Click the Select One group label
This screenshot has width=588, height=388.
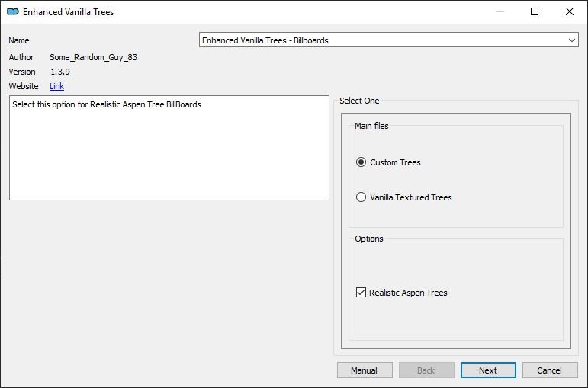coord(359,101)
